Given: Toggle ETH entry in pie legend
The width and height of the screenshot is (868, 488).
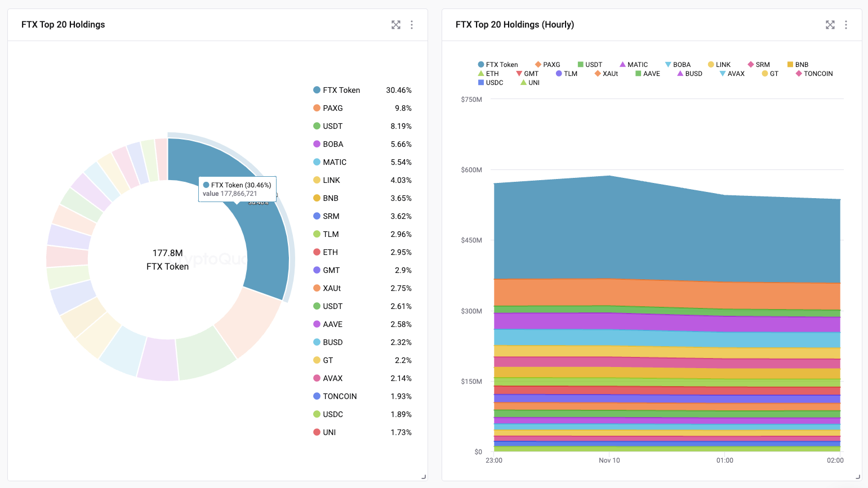Looking at the screenshot, I should [x=326, y=252].
